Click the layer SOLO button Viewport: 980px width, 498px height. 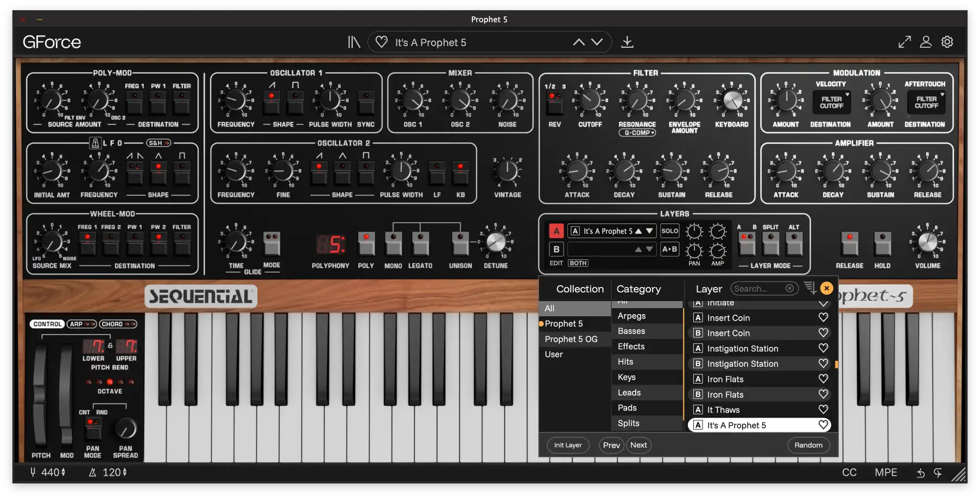pyautogui.click(x=669, y=231)
